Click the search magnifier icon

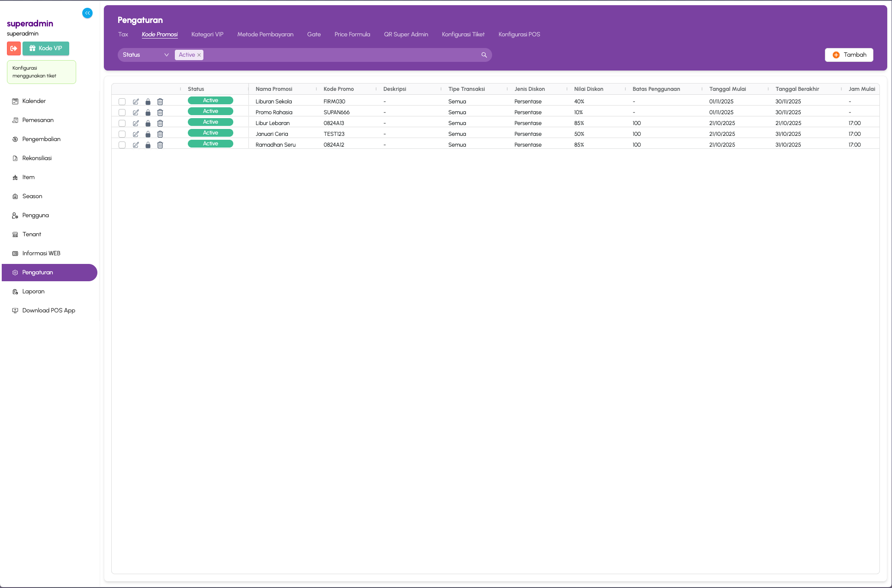[x=484, y=55]
